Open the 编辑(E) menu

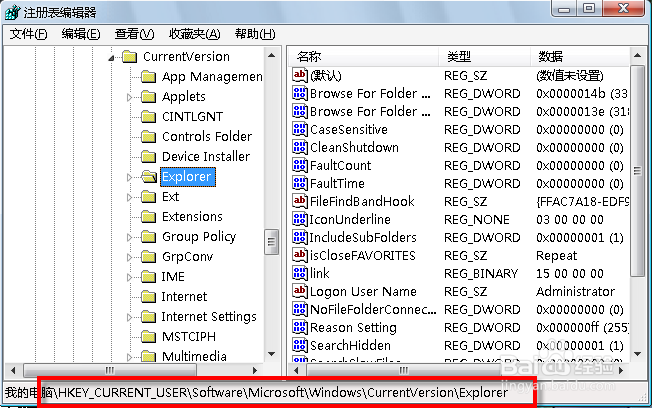point(81,34)
